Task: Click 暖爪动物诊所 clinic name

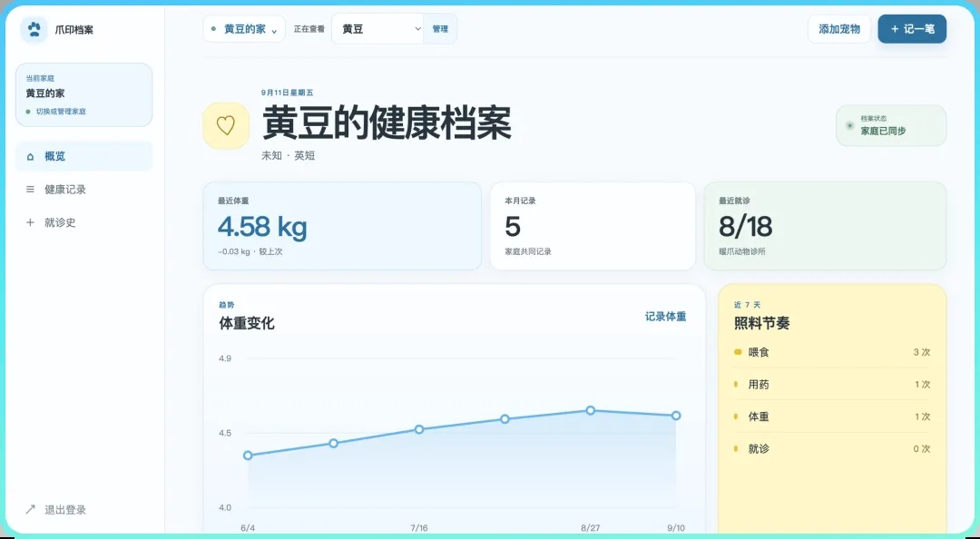Action: pyautogui.click(x=742, y=251)
